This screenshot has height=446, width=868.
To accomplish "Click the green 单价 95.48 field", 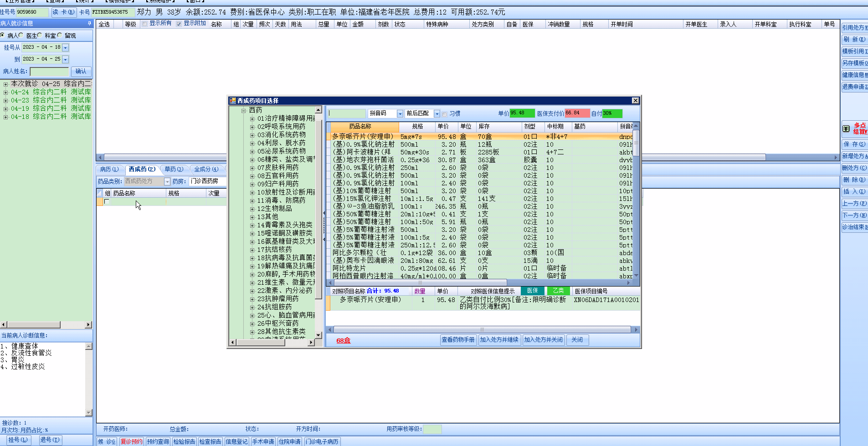I will click(x=522, y=113).
